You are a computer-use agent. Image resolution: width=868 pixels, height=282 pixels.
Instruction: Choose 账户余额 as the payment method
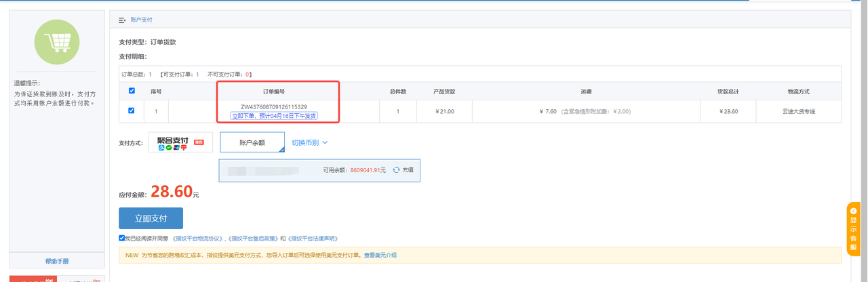pos(252,143)
